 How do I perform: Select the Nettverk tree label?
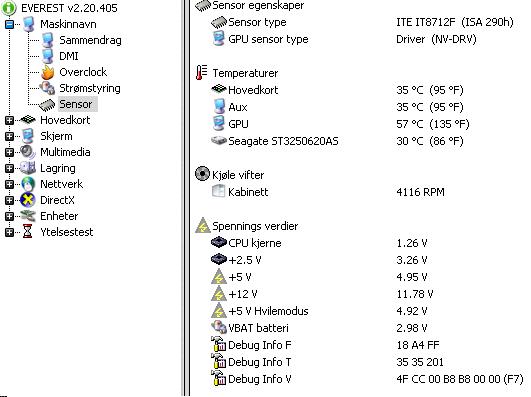pos(61,184)
